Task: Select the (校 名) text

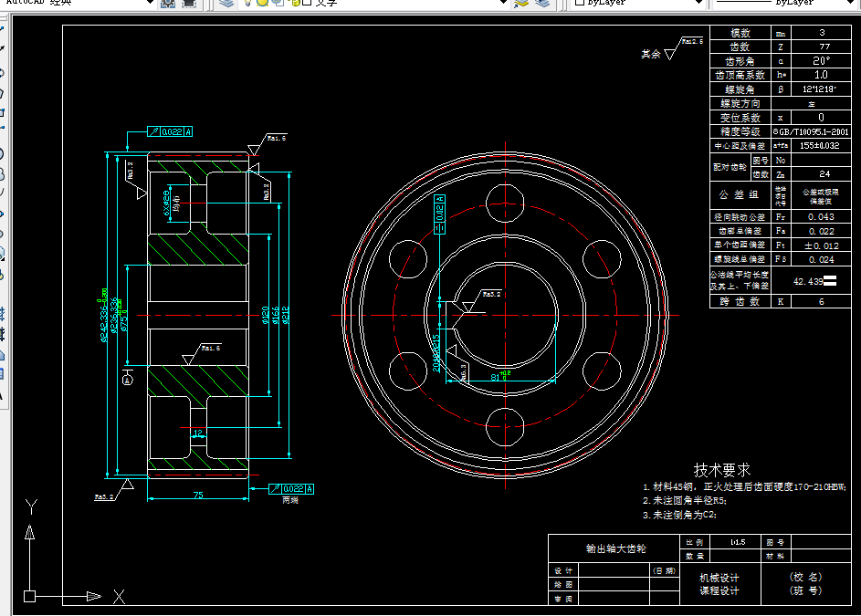Action: click(805, 577)
